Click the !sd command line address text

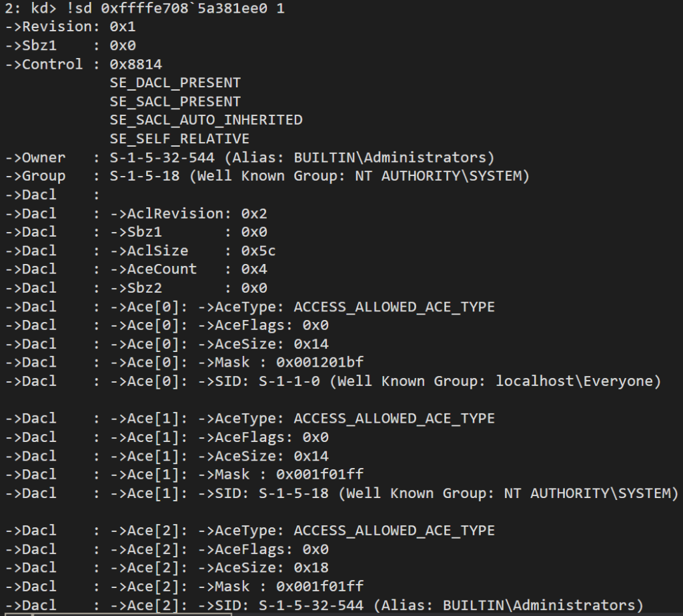point(184,8)
